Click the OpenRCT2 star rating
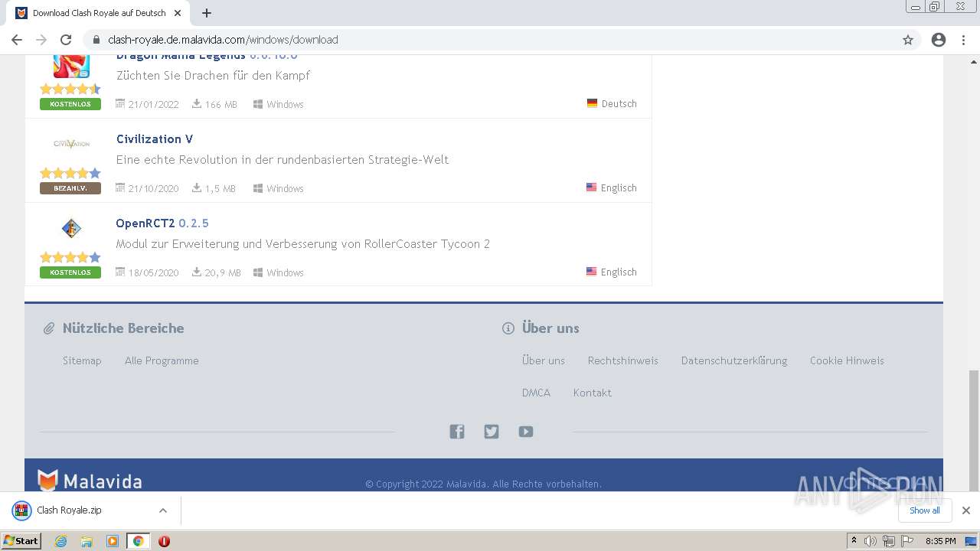This screenshot has width=980, height=551. click(70, 257)
